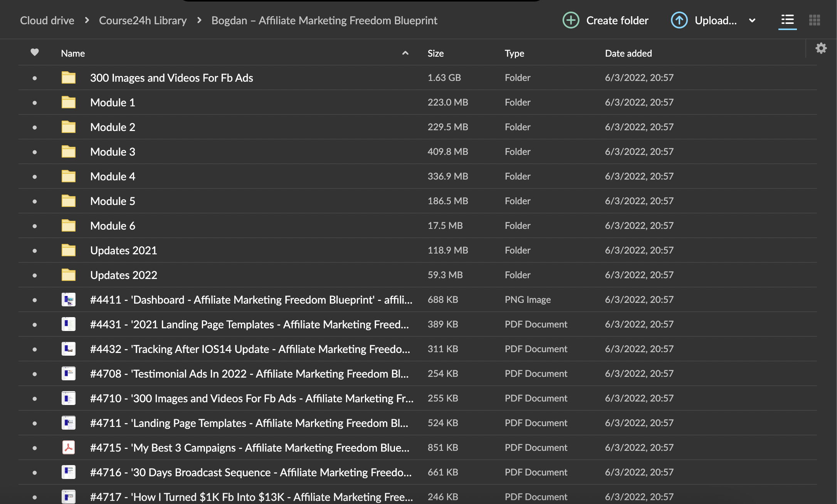Click the Module 4 folder icon

click(x=69, y=176)
